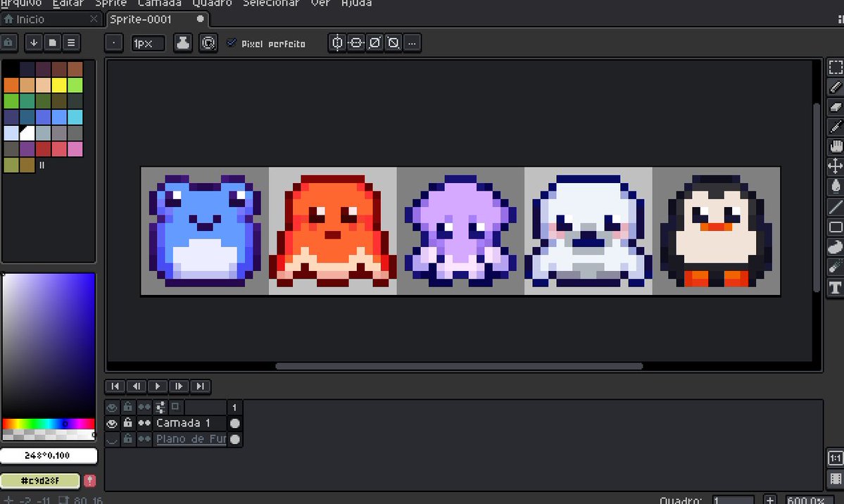
Task: Select the Rectangle shape tool
Action: tap(835, 227)
